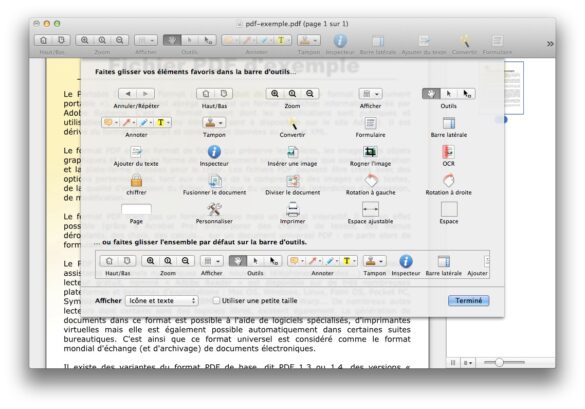Open the main toolbar Afficher dropdown
The width and height of the screenshot is (585, 409).
coord(146,40)
